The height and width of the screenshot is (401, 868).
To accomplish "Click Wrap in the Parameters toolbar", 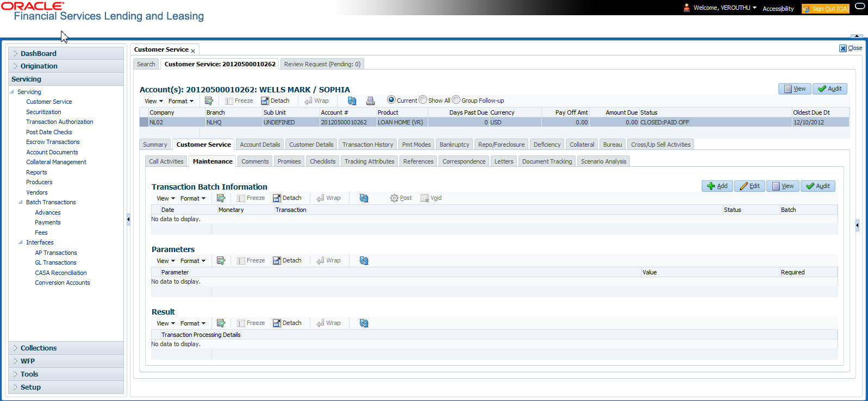I will click(x=328, y=261).
